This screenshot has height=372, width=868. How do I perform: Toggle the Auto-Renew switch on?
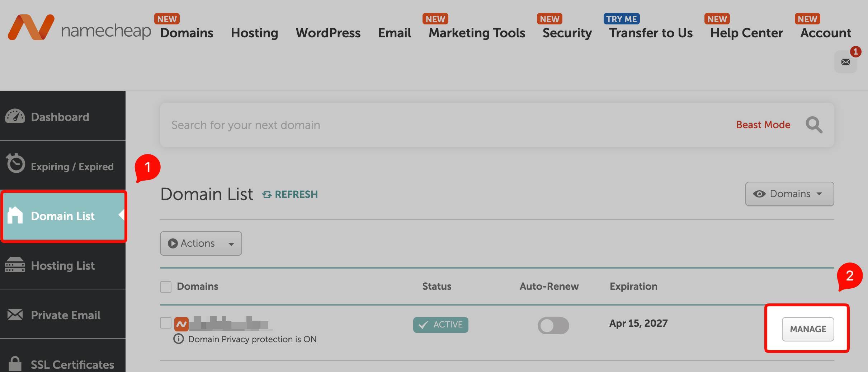(x=553, y=325)
